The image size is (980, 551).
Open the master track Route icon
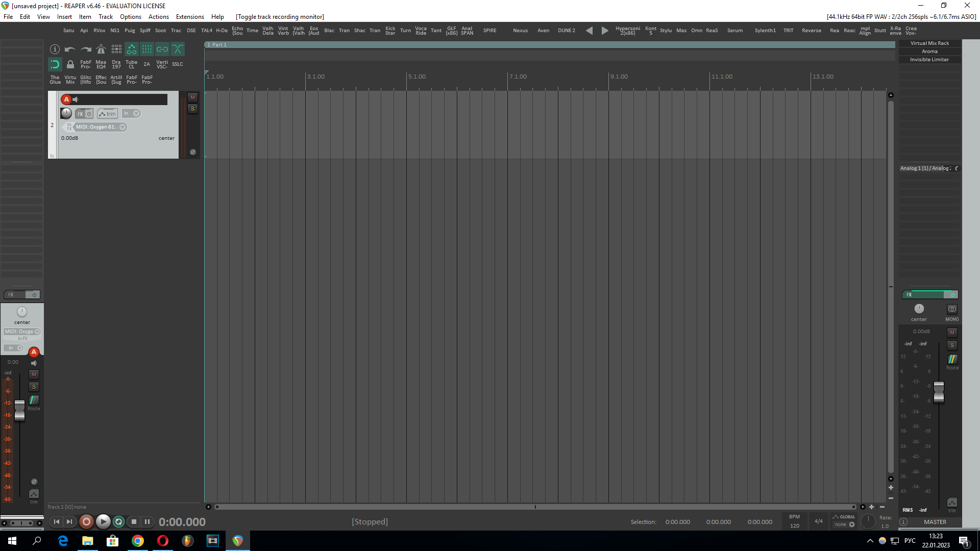coord(952,360)
